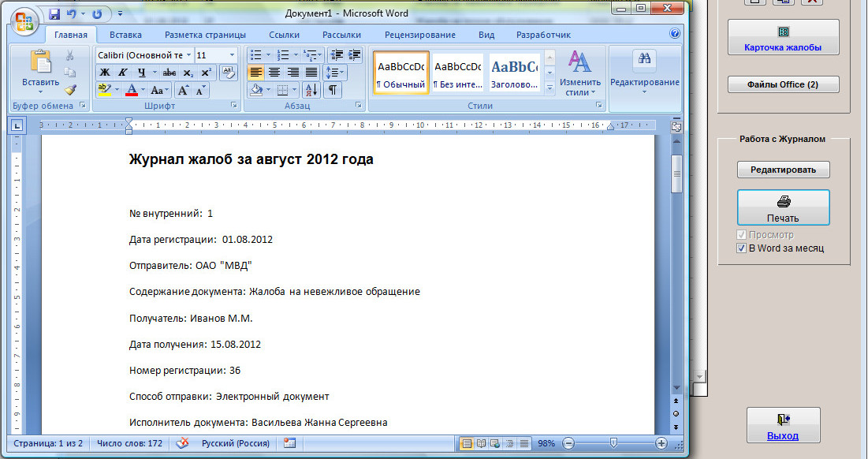
Task: Click Печать print button
Action: [x=784, y=207]
